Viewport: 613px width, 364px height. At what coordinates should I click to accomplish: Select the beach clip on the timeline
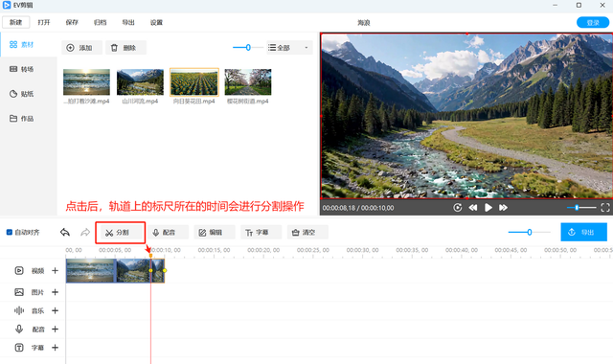point(91,270)
